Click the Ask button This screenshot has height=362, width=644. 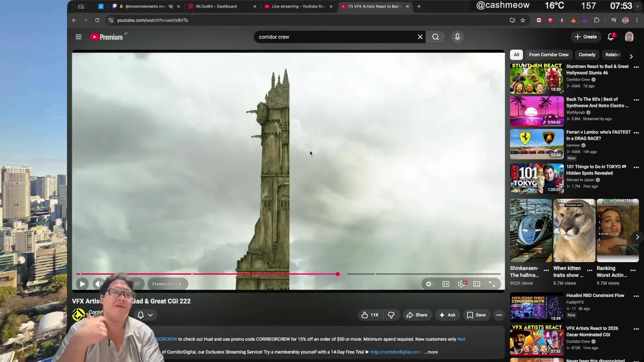[447, 315]
